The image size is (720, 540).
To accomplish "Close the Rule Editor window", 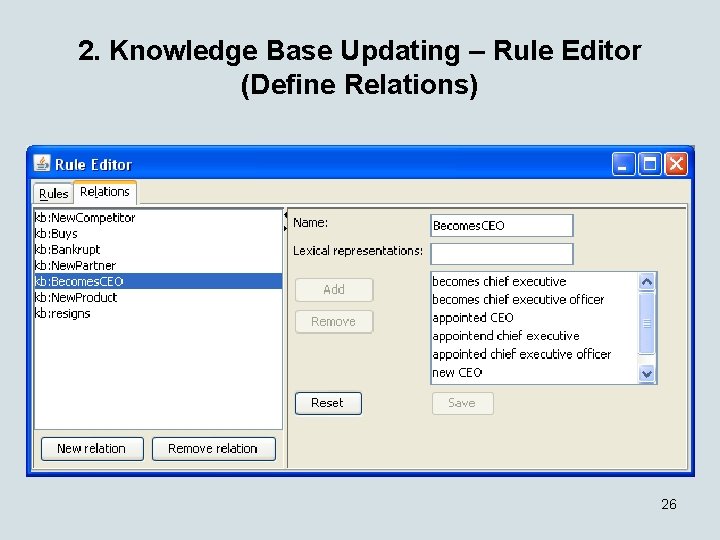I will [676, 164].
